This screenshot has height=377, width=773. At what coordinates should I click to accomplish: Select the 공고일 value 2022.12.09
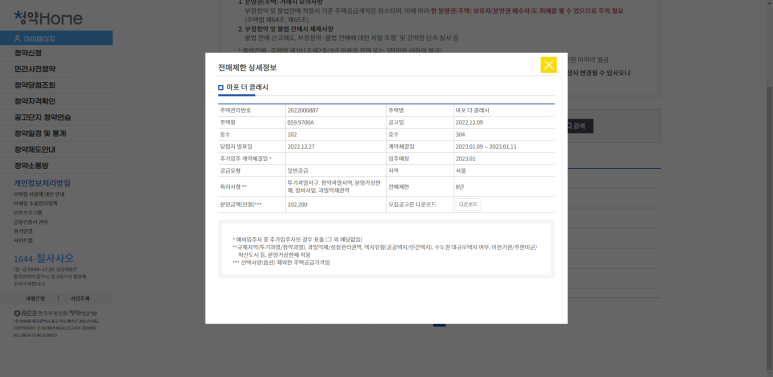click(x=469, y=122)
